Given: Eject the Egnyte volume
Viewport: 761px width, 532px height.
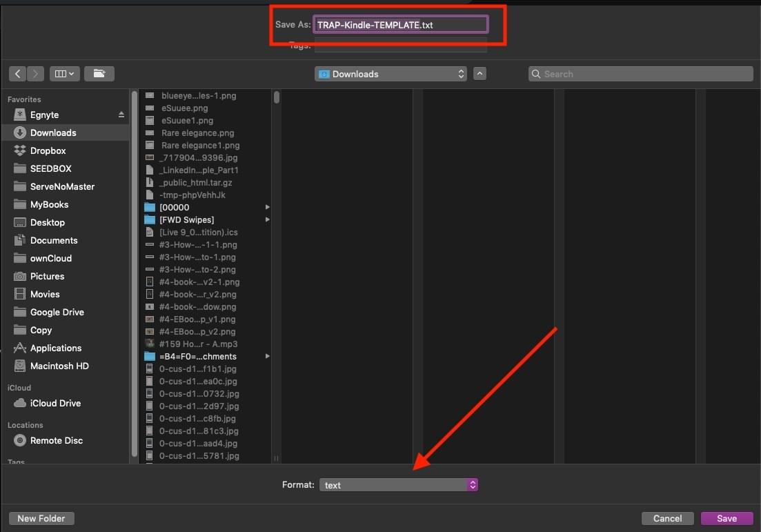Looking at the screenshot, I should point(121,115).
